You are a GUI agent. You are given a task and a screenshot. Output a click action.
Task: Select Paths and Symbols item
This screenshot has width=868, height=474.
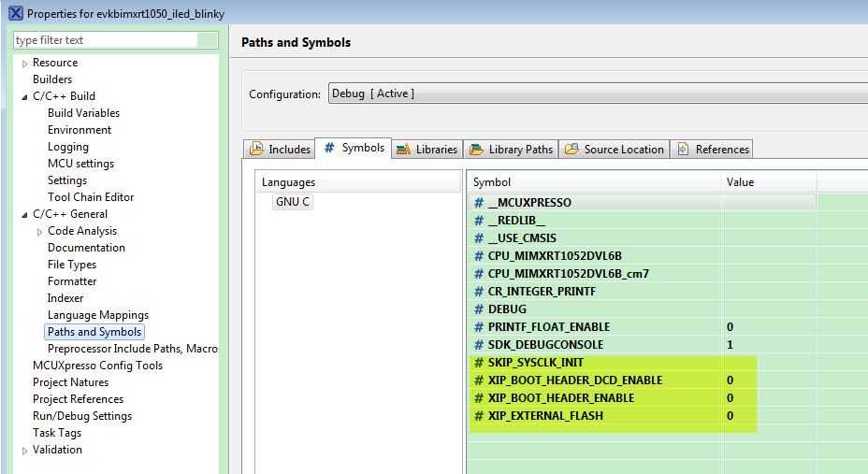click(94, 332)
